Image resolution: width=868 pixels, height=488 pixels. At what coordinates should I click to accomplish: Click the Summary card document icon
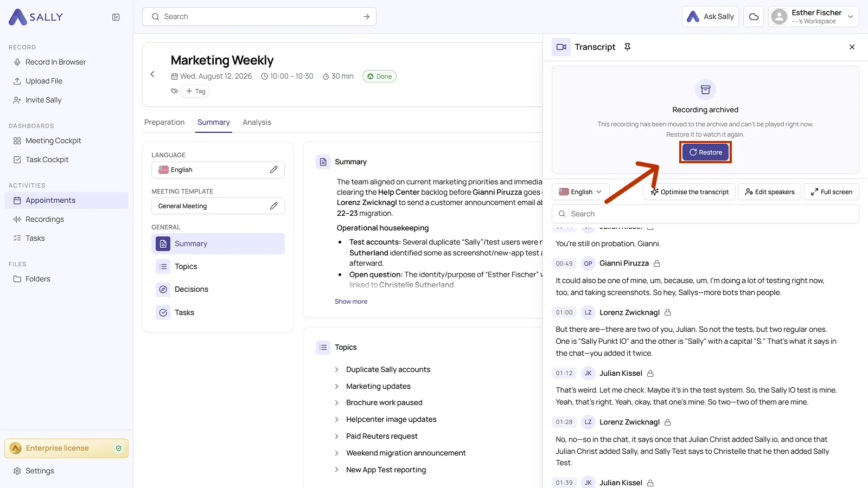click(x=323, y=162)
